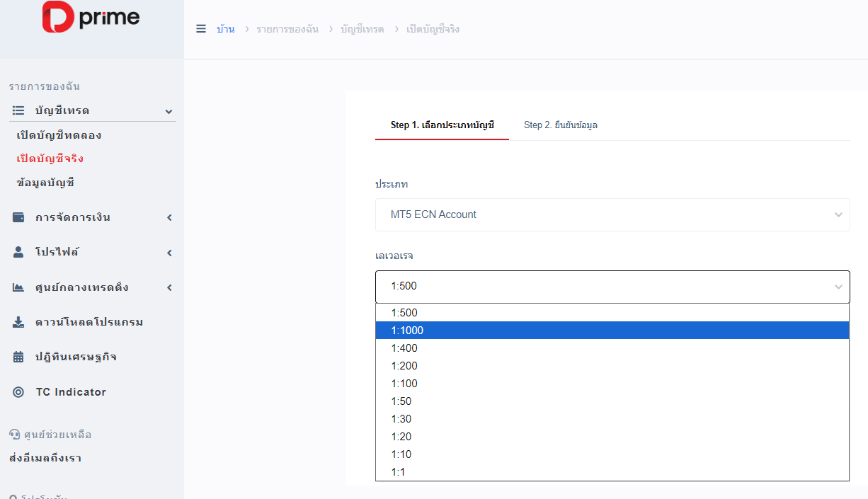The height and width of the screenshot is (499, 868).
Task: Click ส่งอีเมลถึงเรา email us link
Action: [x=45, y=458]
